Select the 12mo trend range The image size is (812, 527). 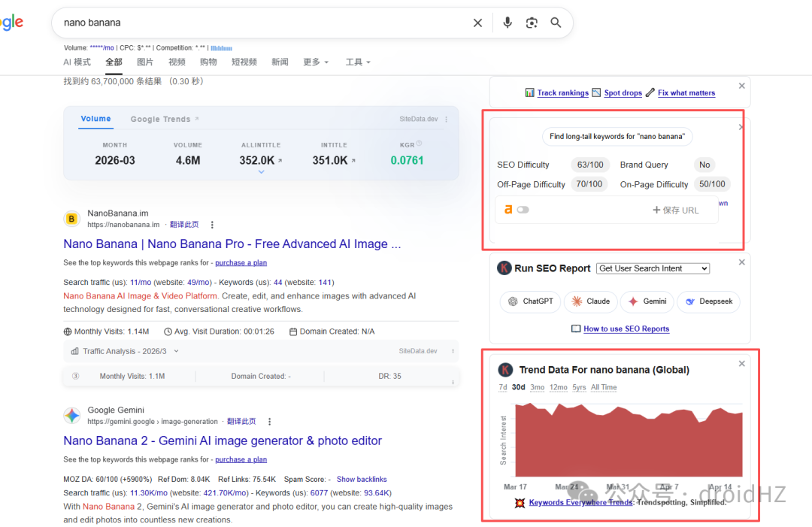coord(558,387)
